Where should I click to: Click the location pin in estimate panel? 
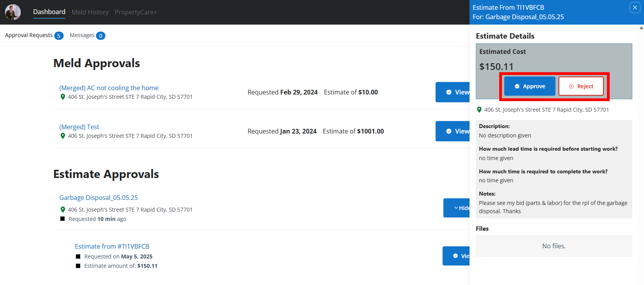pos(479,110)
